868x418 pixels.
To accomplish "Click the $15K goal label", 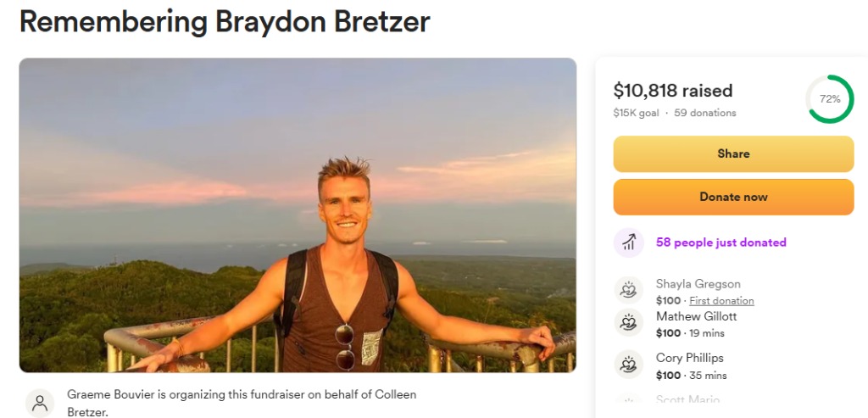I will [x=636, y=113].
